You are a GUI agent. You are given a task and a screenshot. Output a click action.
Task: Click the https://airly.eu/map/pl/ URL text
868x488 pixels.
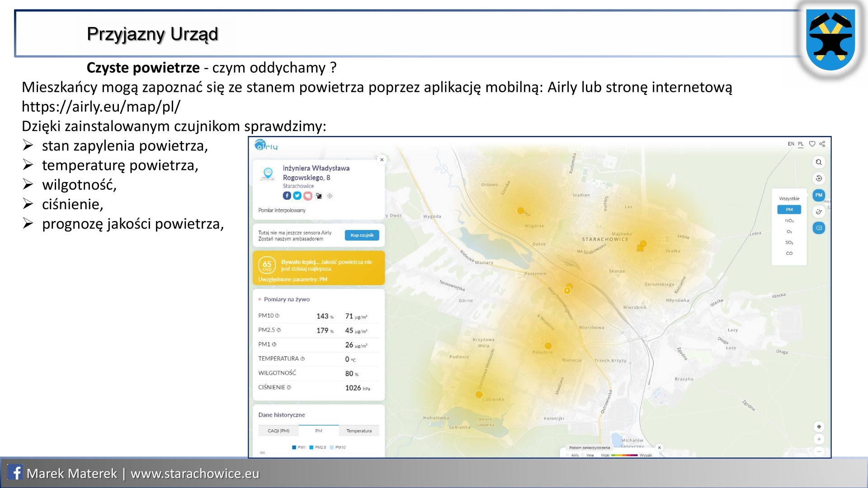(101, 107)
